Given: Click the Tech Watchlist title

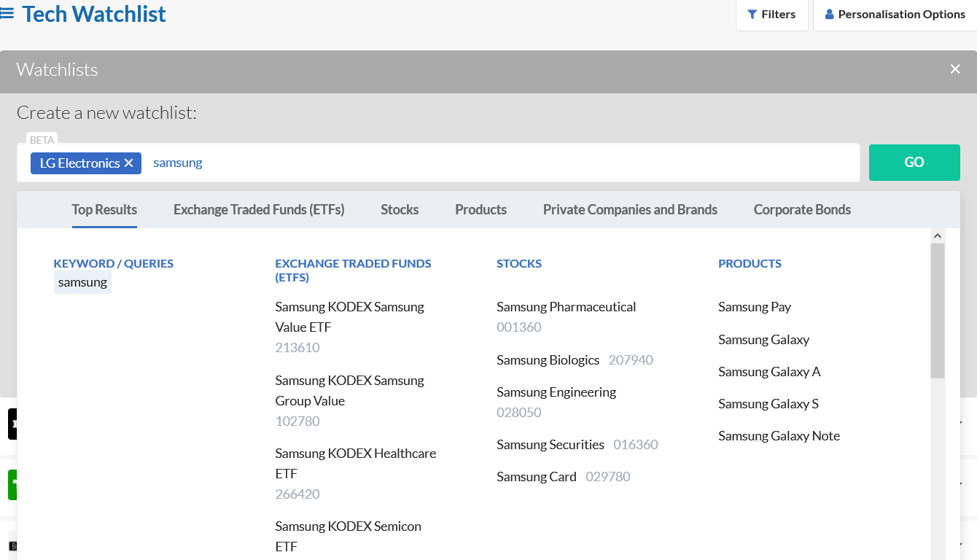Looking at the screenshot, I should pyautogui.click(x=94, y=14).
